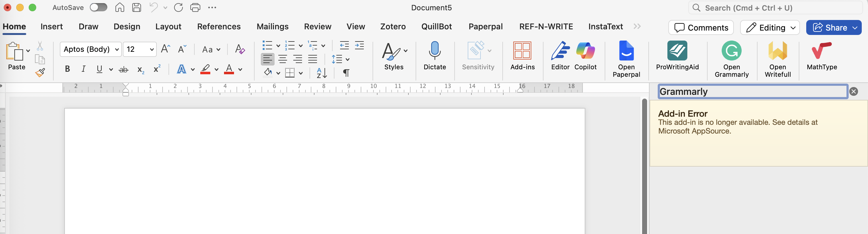Toggle Italic formatting
The width and height of the screenshot is (868, 234).
click(x=83, y=69)
